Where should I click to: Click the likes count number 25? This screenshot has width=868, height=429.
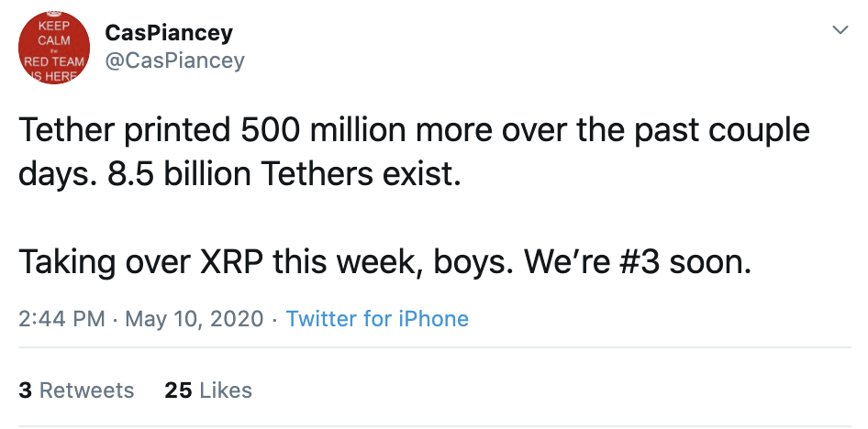point(178,390)
